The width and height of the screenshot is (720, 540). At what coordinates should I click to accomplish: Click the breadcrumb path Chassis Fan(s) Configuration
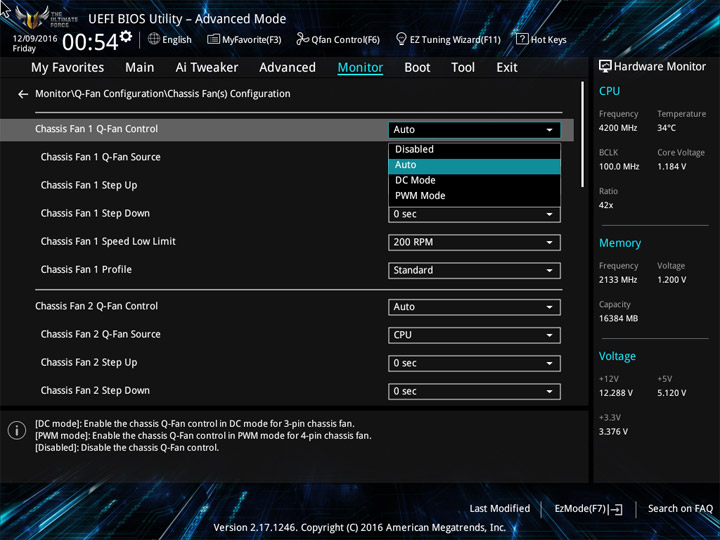229,94
